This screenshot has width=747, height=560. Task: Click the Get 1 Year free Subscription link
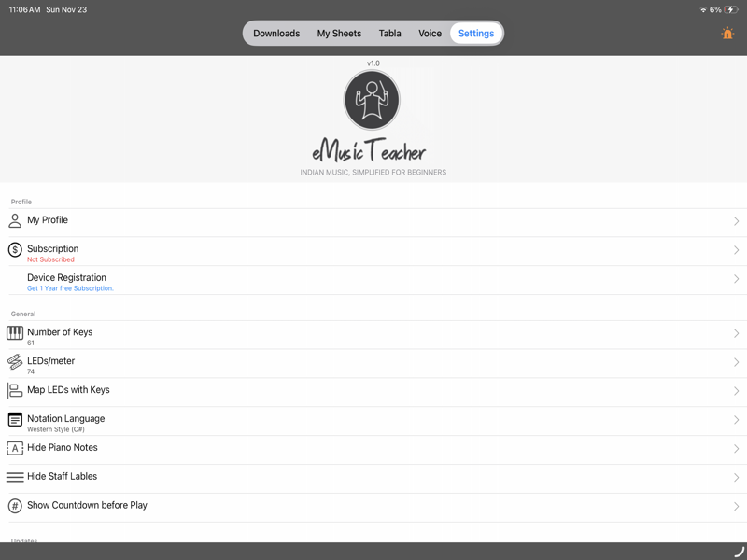[x=71, y=287]
